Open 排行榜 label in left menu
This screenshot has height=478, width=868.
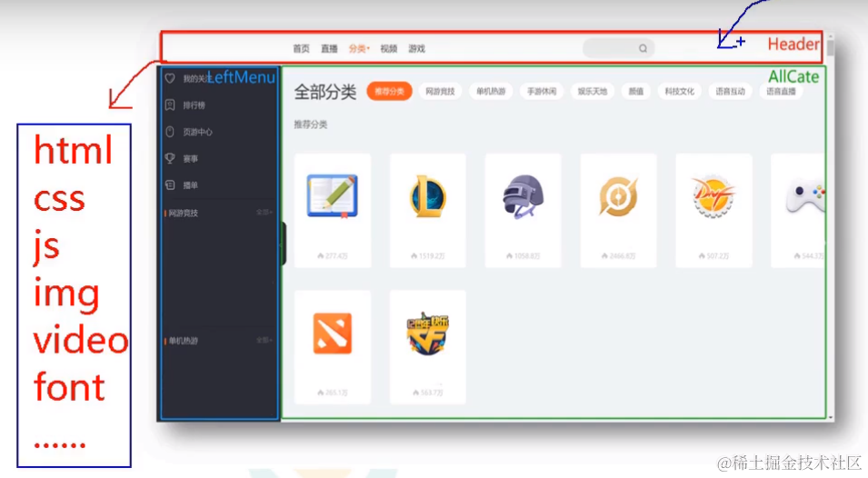tap(195, 105)
